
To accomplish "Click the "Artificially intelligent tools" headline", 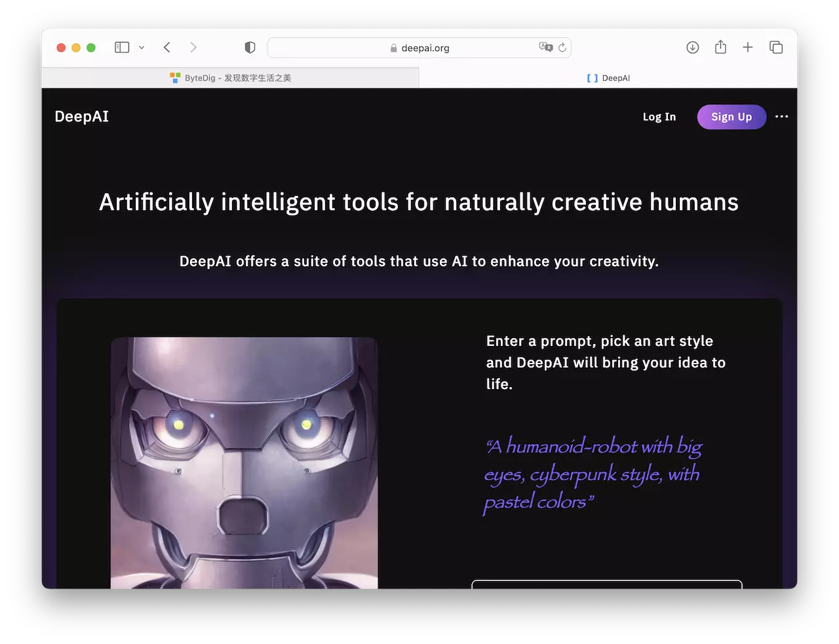I will tap(419, 202).
